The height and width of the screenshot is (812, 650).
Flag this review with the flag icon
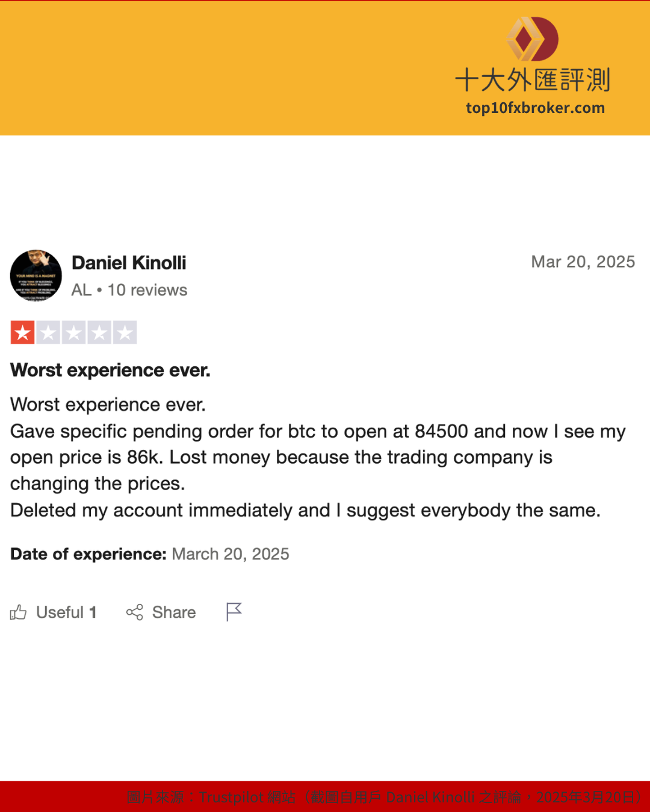click(x=234, y=612)
